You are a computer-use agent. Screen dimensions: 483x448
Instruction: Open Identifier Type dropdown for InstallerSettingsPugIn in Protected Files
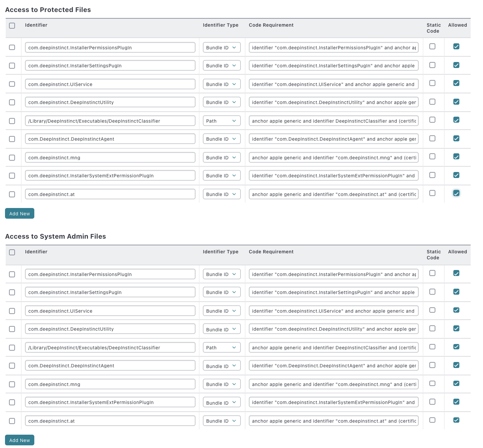[222, 65]
